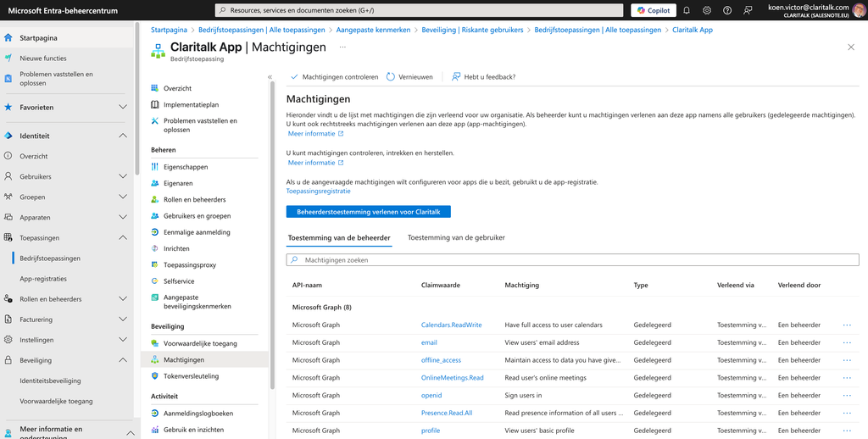The width and height of the screenshot is (868, 439).
Task: Close the Claritalk App blade
Action: [x=851, y=47]
